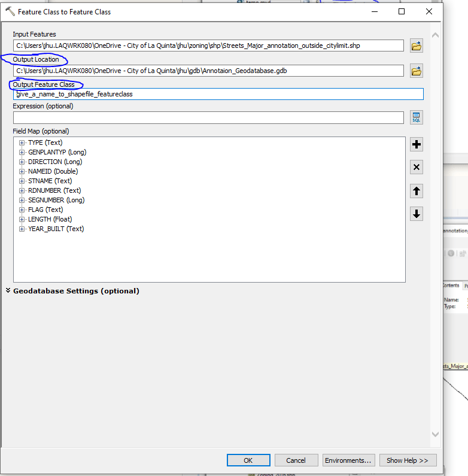Expand the STNAME (Text) field node
The image size is (468, 476).
pos(22,181)
